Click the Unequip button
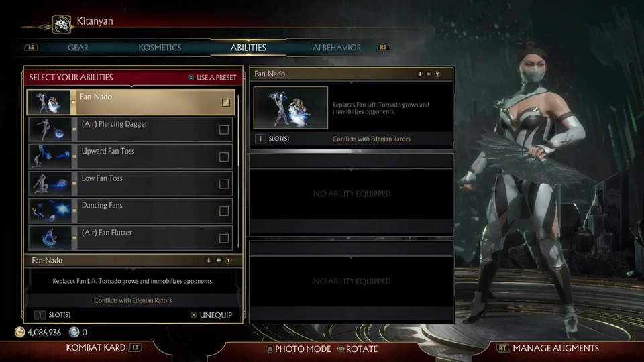644x362 pixels. tap(211, 315)
